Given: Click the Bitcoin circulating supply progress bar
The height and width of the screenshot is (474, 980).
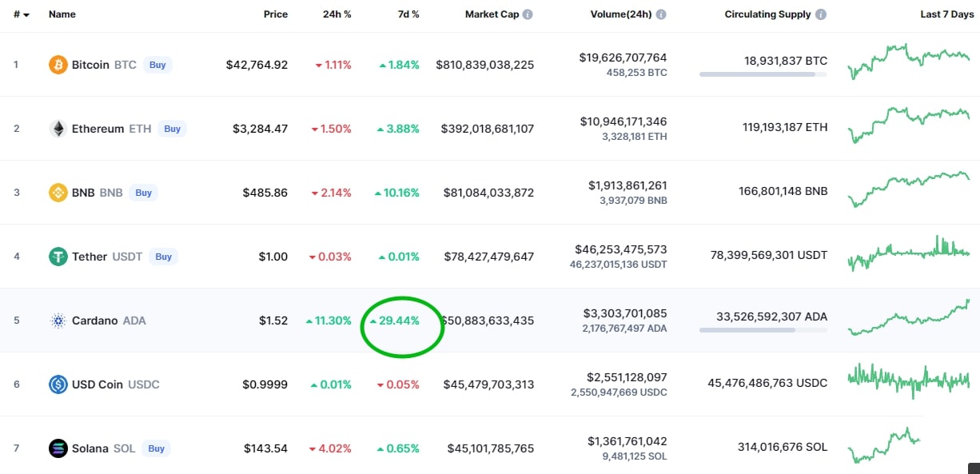Looking at the screenshot, I should [763, 74].
